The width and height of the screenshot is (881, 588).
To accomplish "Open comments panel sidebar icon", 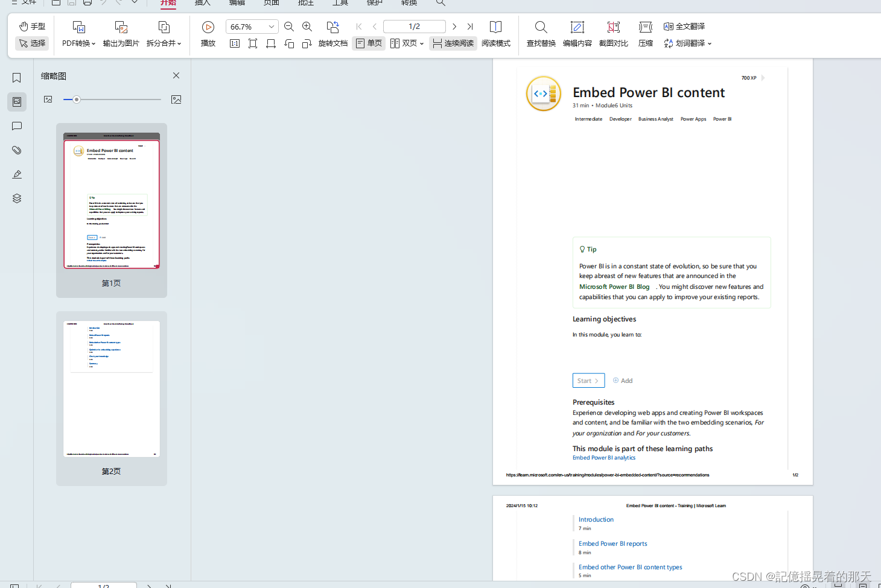I will [x=17, y=126].
